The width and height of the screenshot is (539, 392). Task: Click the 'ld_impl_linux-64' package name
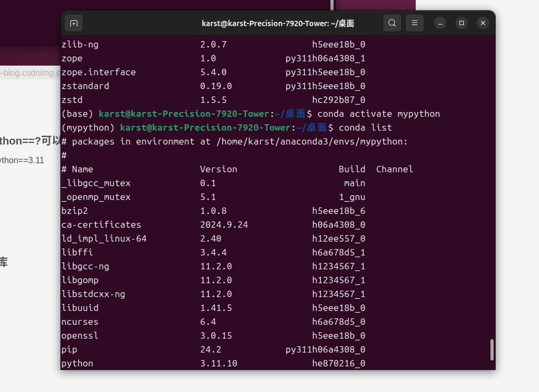(x=104, y=239)
